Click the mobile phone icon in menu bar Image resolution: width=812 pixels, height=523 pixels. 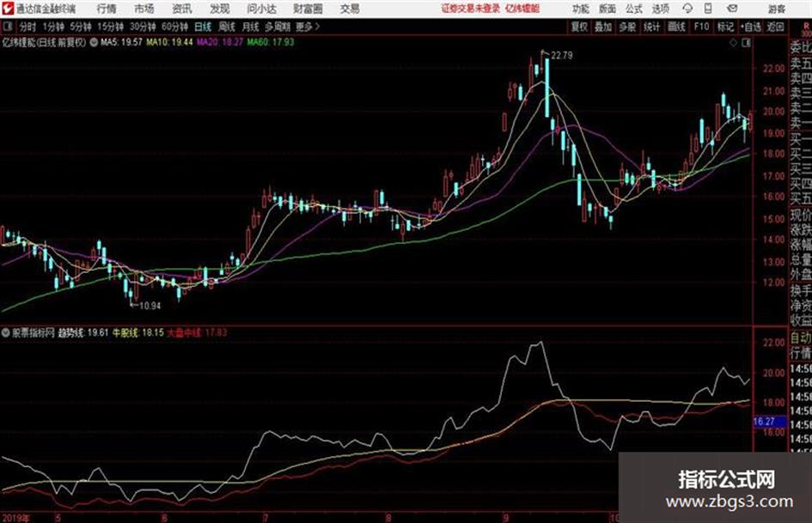(x=708, y=9)
